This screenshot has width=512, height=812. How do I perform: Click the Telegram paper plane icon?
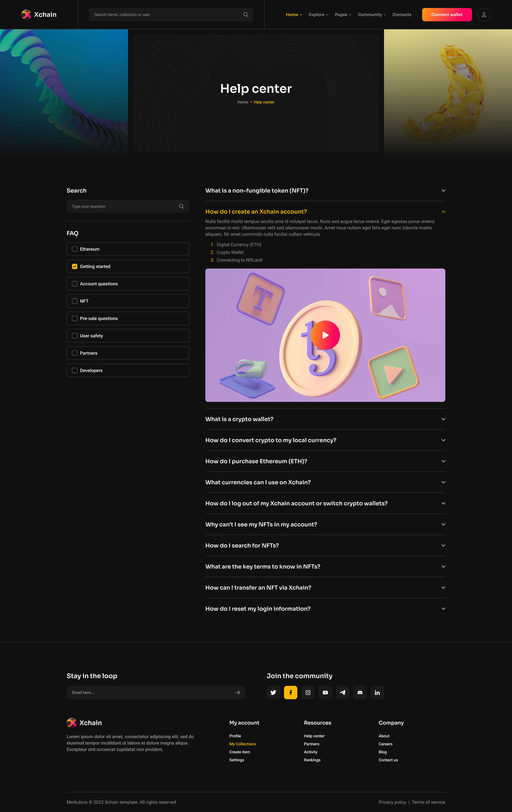(x=342, y=692)
